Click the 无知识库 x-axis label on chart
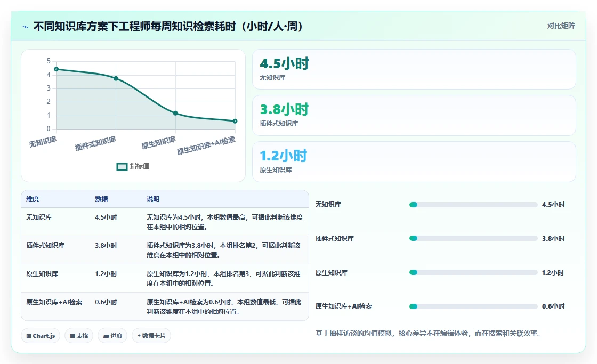This screenshot has height=364, width=597. pyautogui.click(x=43, y=142)
